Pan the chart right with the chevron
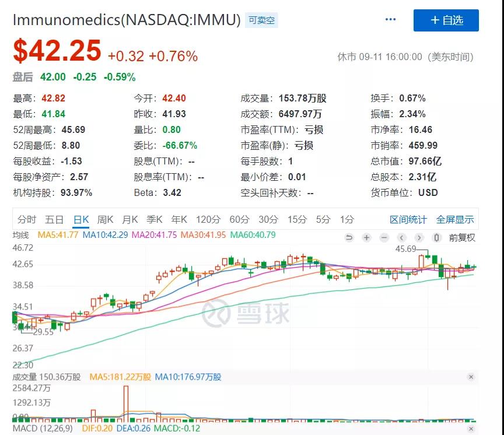The height and width of the screenshot is (435, 504). pos(419,237)
